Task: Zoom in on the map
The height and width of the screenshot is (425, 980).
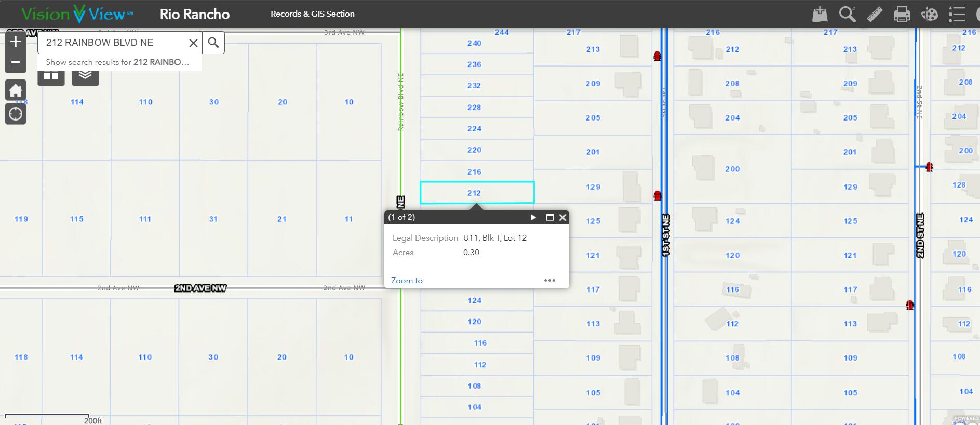Action: (16, 42)
